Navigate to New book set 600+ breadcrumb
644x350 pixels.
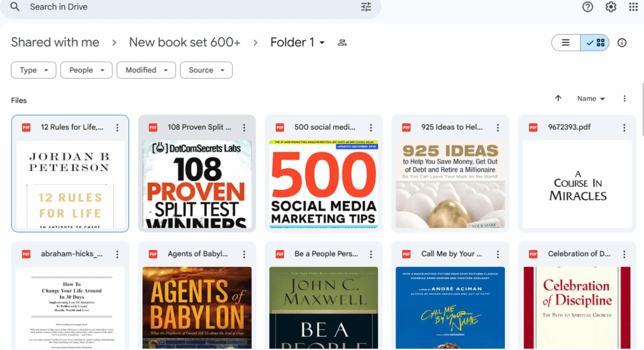coord(184,43)
